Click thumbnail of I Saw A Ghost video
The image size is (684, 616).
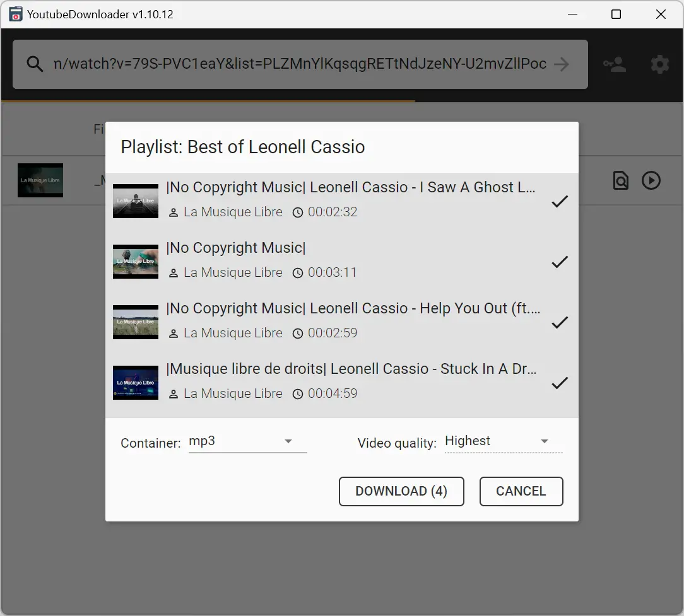[136, 201]
